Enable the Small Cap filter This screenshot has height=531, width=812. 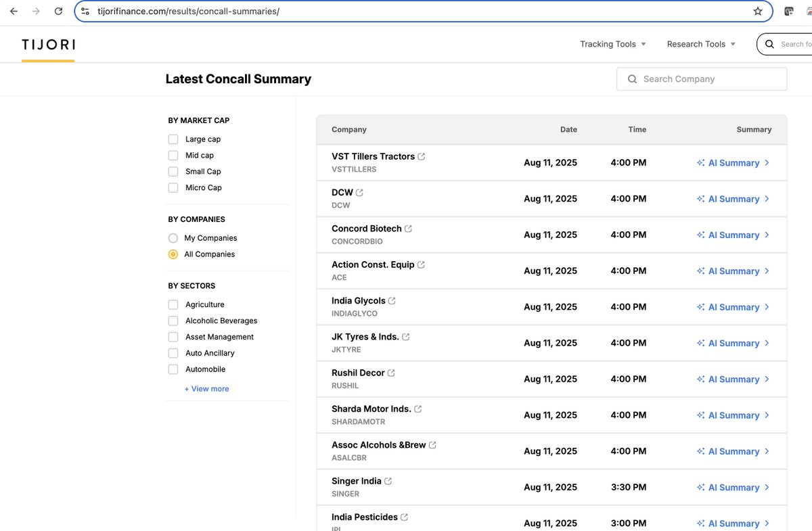pyautogui.click(x=173, y=172)
